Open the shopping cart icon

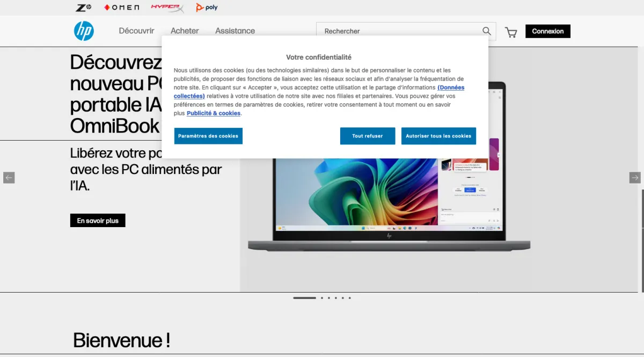tap(511, 33)
